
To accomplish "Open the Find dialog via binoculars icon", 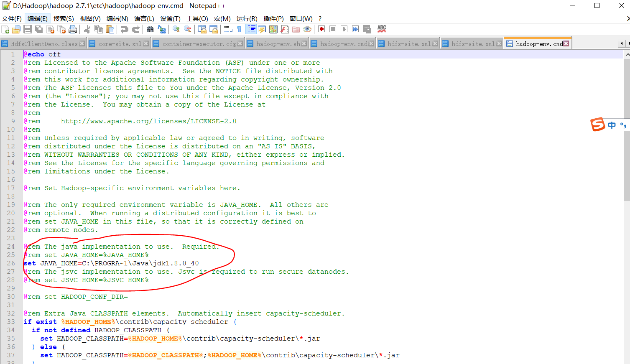I will tap(150, 29).
